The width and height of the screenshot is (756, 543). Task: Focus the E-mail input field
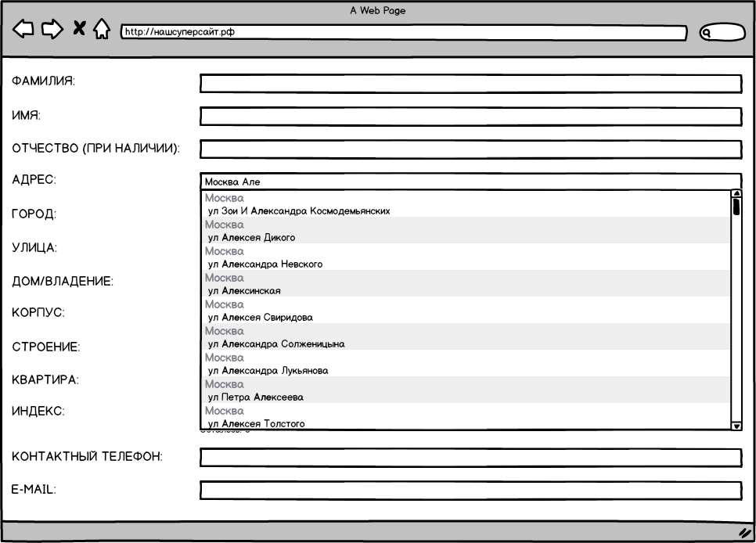(x=470, y=491)
